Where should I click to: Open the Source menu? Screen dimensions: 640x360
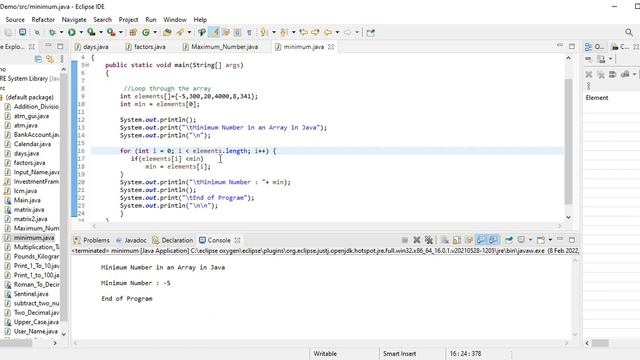pos(15,20)
